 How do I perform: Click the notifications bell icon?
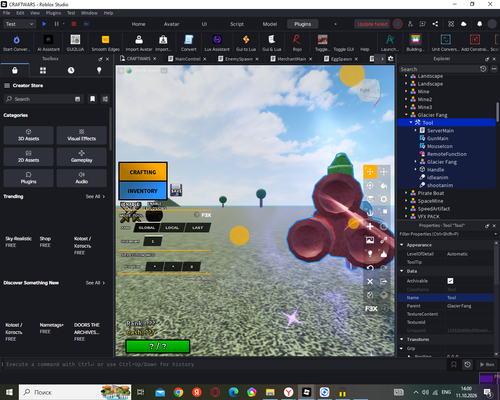click(x=479, y=24)
